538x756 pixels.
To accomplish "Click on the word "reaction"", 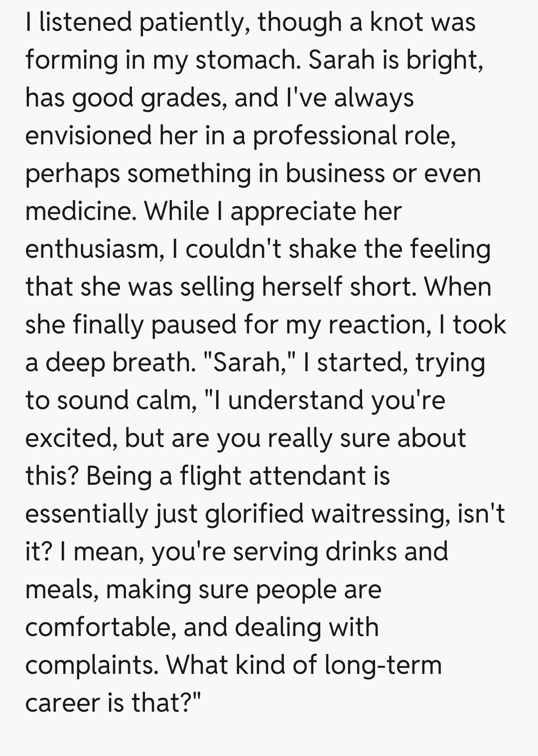I will pyautogui.click(x=380, y=325).
